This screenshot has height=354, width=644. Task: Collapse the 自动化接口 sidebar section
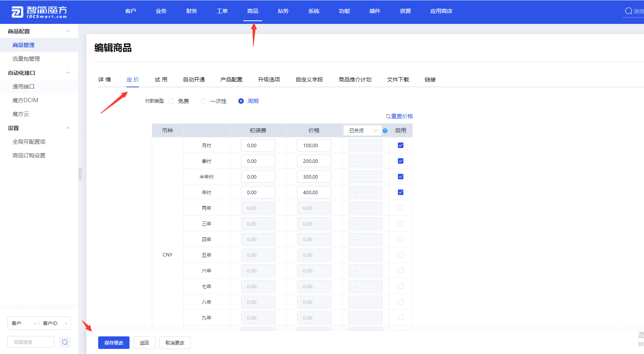pyautogui.click(x=68, y=73)
